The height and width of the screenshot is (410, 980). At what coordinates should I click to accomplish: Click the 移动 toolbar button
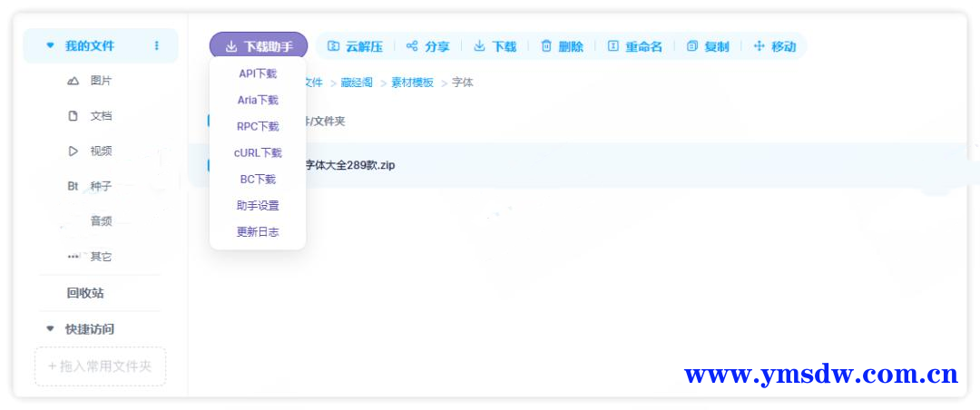pos(775,46)
